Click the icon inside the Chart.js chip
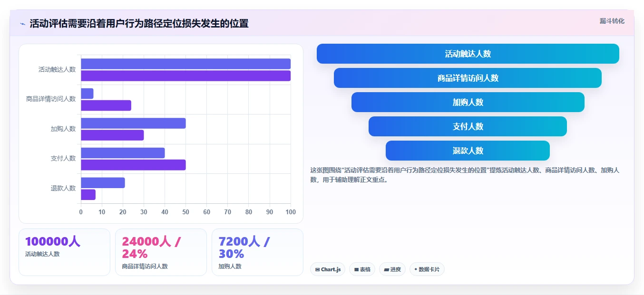 click(x=317, y=269)
